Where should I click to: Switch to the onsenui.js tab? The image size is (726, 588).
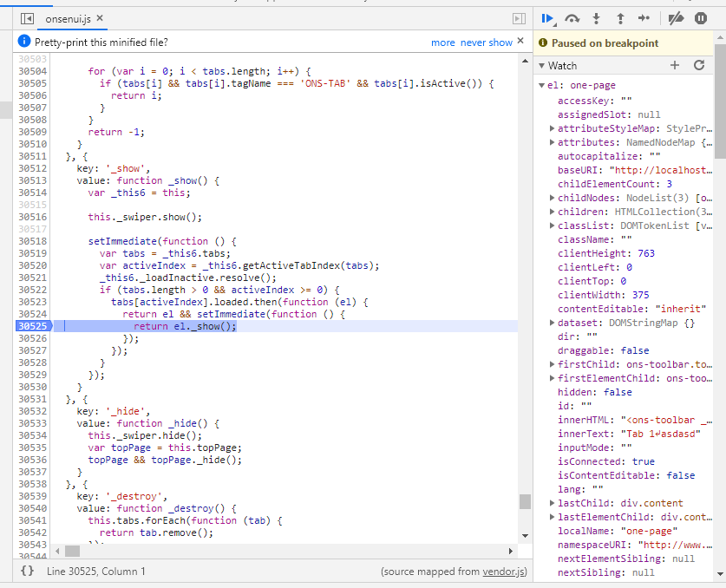tap(68, 19)
